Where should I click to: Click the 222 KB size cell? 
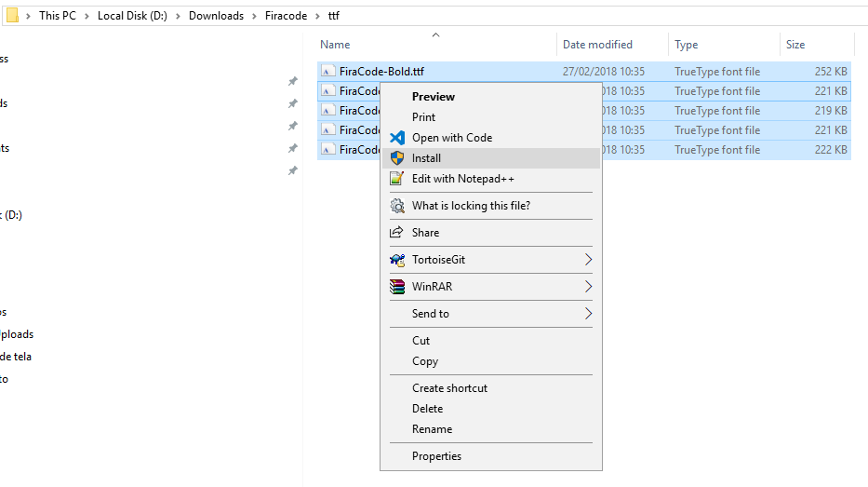pyautogui.click(x=831, y=150)
